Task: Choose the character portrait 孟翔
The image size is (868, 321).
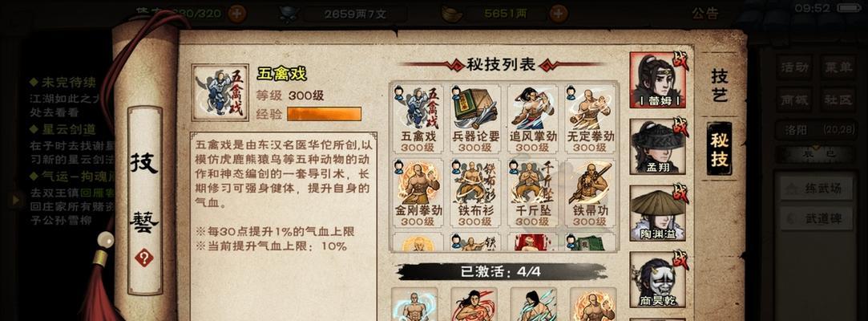Action: [x=658, y=146]
